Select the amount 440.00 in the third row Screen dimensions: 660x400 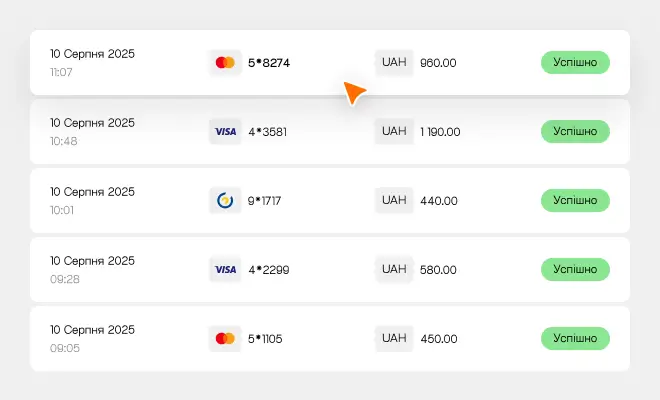tap(439, 201)
